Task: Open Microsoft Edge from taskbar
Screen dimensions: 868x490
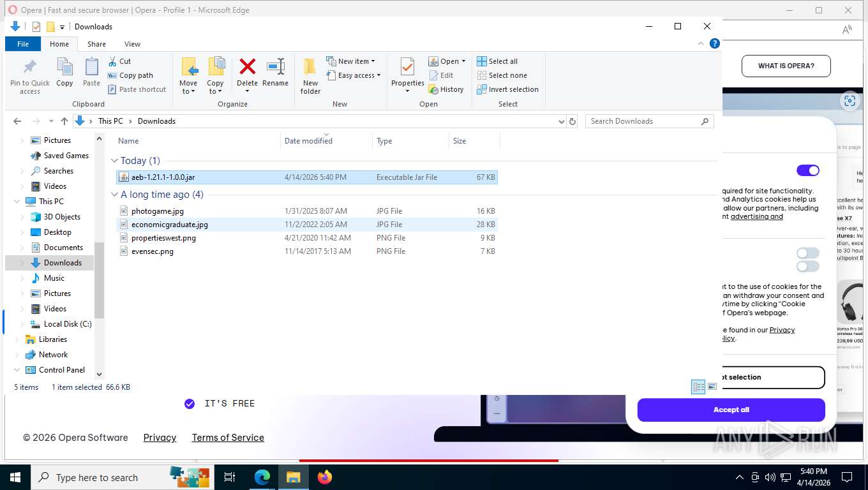Action: click(262, 477)
